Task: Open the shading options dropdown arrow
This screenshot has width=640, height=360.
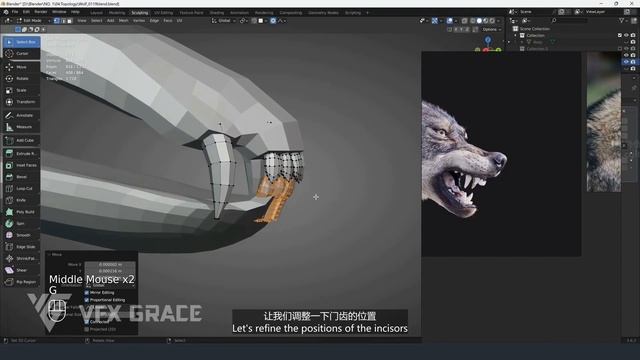Action: 499,20
